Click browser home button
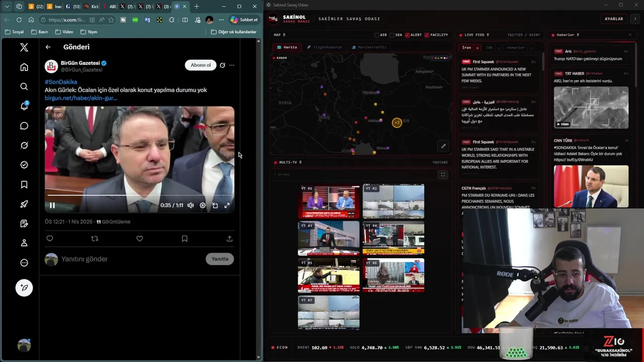 [x=31, y=20]
